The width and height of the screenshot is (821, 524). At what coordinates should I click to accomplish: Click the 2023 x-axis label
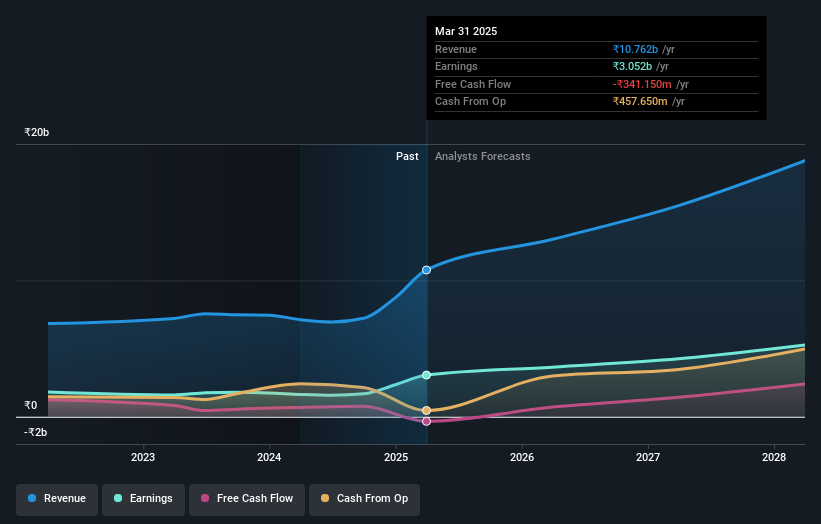[x=143, y=458]
